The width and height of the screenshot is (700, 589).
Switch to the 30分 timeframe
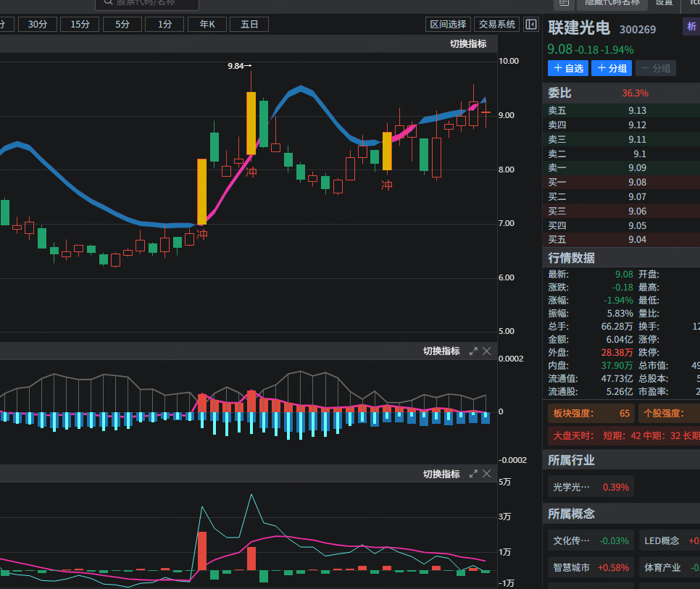[x=38, y=25]
